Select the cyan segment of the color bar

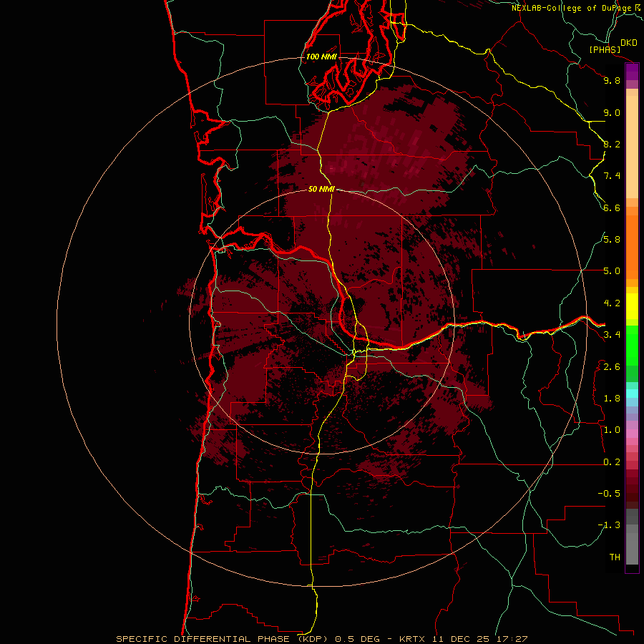click(x=632, y=394)
